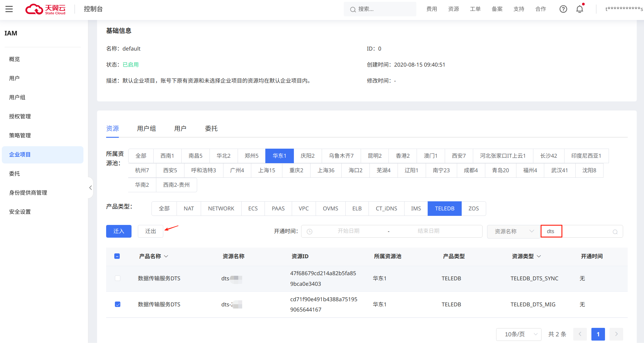Check the TELEDB_DTS_SYNC row checkbox

click(x=118, y=278)
